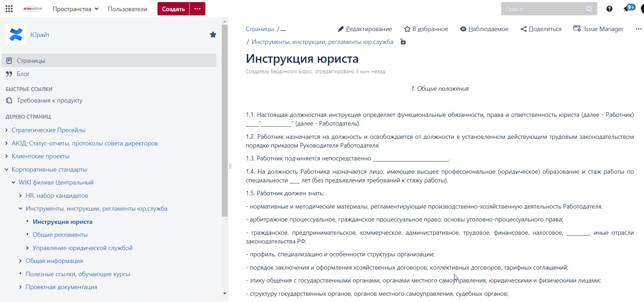Select Инструкция юриста in the page tree

63,222
